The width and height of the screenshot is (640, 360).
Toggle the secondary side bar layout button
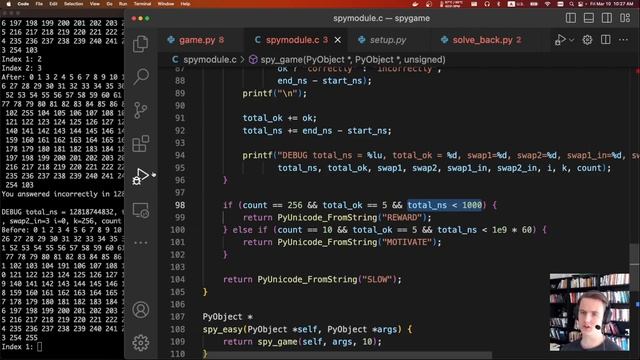[607, 18]
